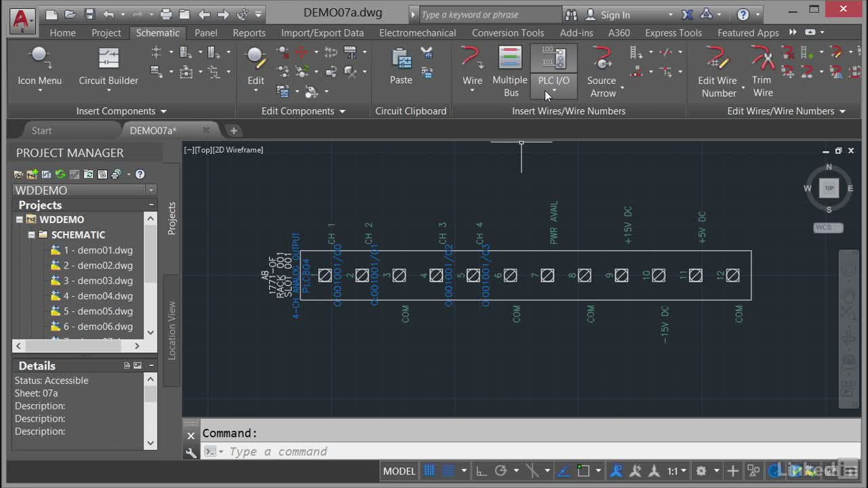Click the Refresh icon in Project Manager toolbar

coord(60,174)
